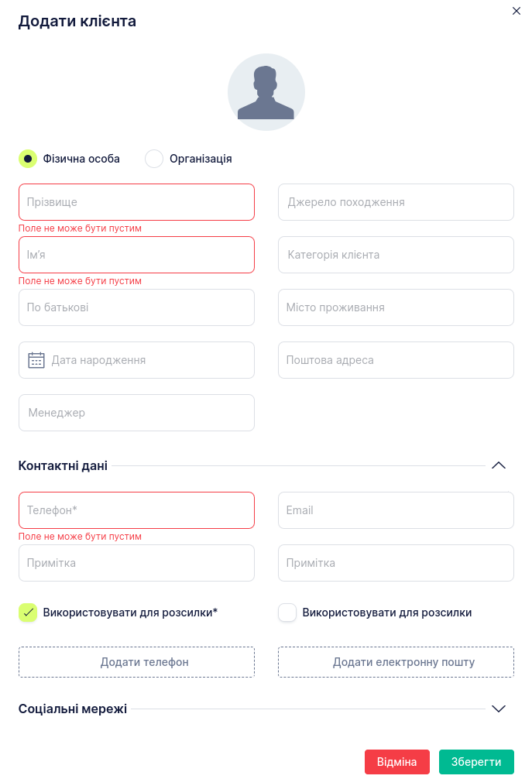Viewport: 532px width, 779px height.
Task: Open the Менеджер selector
Action: pos(136,413)
